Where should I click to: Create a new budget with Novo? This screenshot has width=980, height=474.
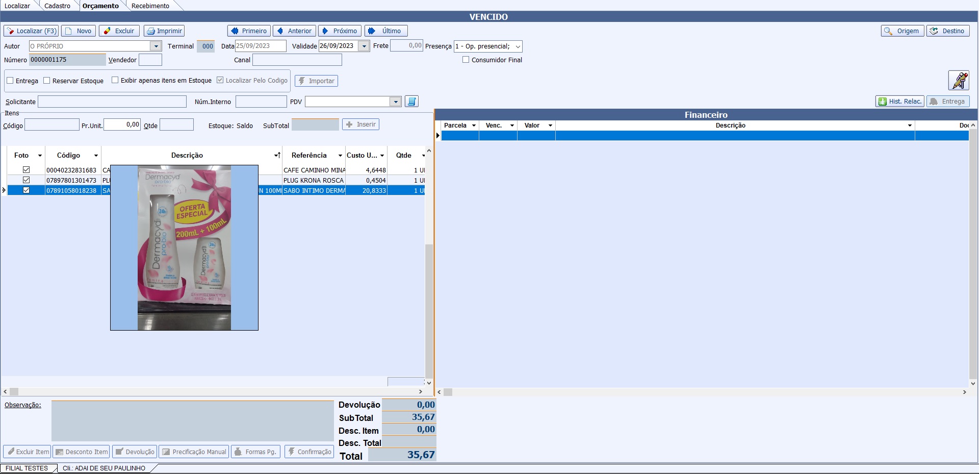tap(79, 31)
